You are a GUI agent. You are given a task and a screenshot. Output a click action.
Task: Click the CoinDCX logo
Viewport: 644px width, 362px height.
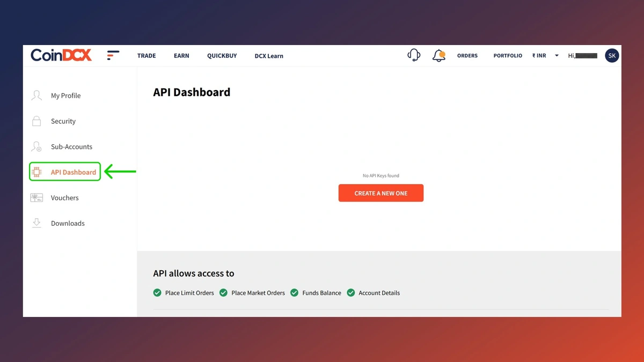point(61,55)
